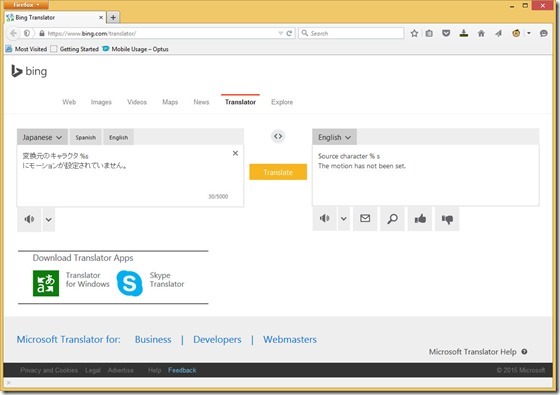Open the Skype Translator icon
Image resolution: width=560 pixels, height=395 pixels.
129,283
